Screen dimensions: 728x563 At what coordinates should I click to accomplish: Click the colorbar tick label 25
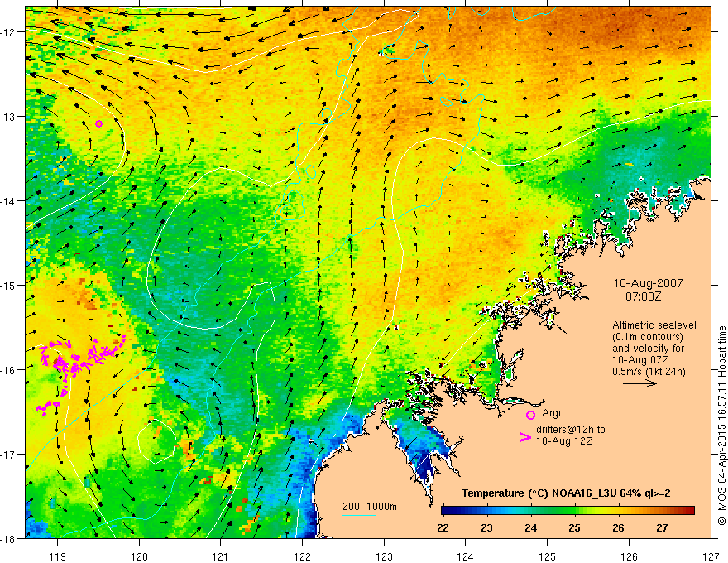click(x=574, y=527)
